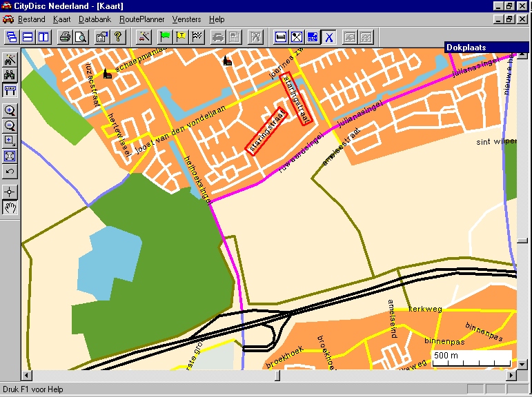Open the Bestand menu
This screenshot has height=397, width=532.
[x=31, y=19]
